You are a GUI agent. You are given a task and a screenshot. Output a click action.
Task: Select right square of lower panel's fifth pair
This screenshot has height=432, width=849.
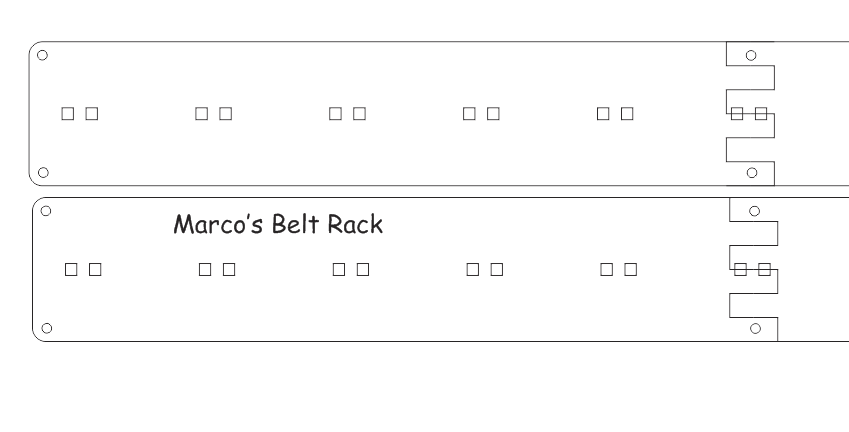[630, 269]
